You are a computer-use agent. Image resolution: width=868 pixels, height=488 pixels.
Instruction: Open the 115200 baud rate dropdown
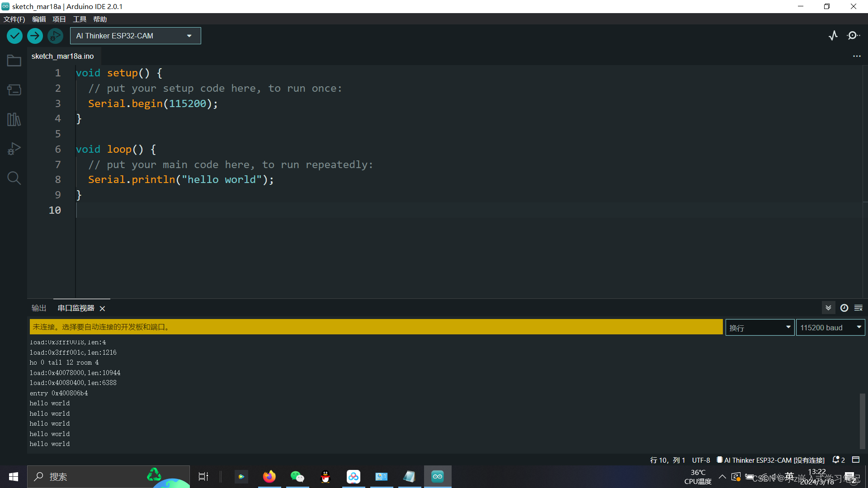click(830, 328)
